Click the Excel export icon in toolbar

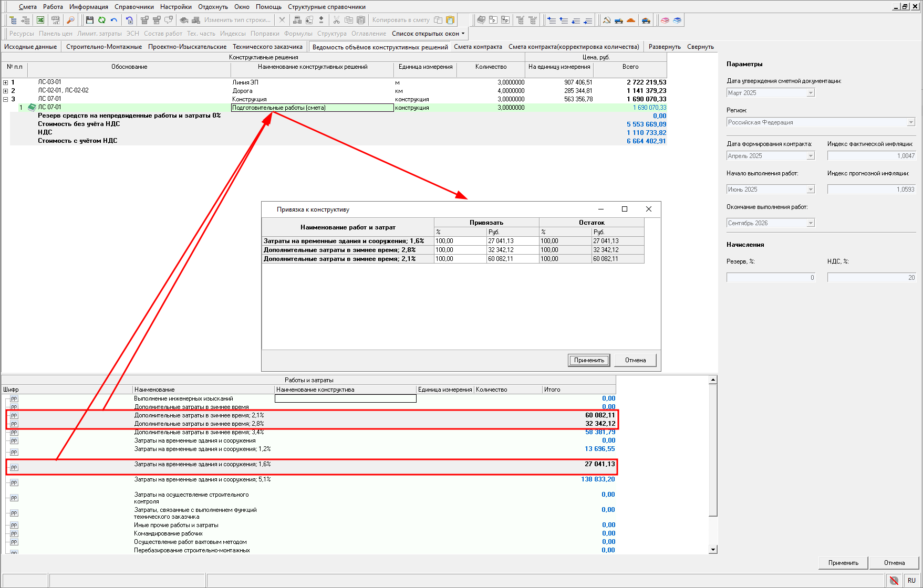pyautogui.click(x=40, y=20)
